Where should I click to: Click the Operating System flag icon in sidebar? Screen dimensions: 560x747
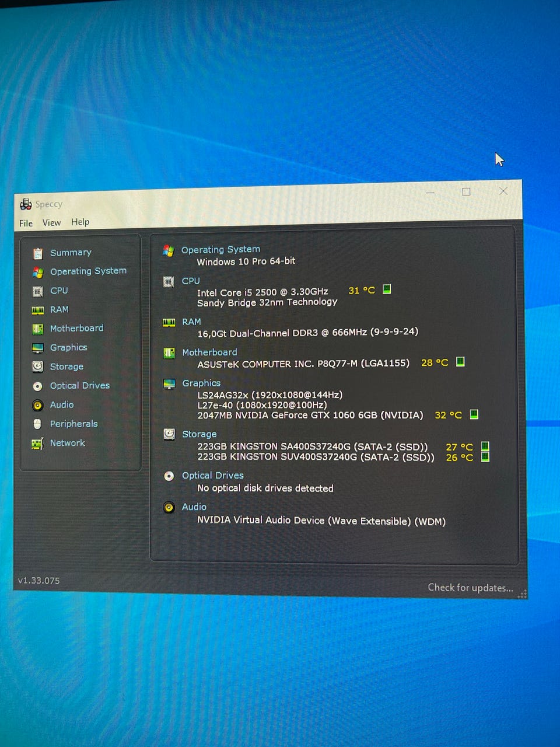coord(38,272)
